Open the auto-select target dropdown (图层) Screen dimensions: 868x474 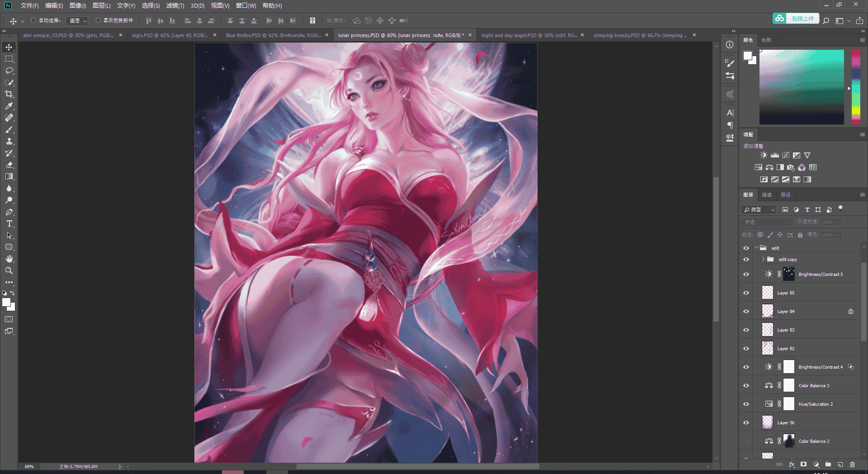click(x=77, y=21)
